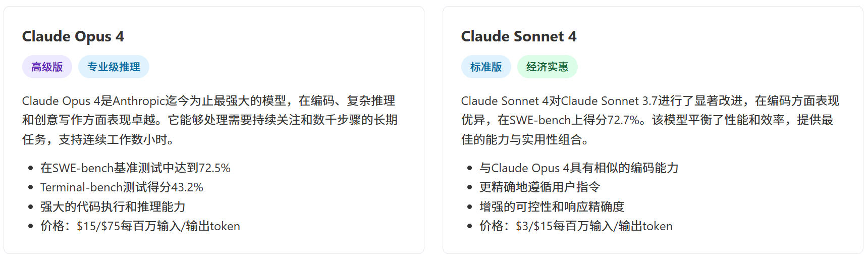Select the 高级版 purple tag
The width and height of the screenshot is (868, 259).
coord(47,67)
